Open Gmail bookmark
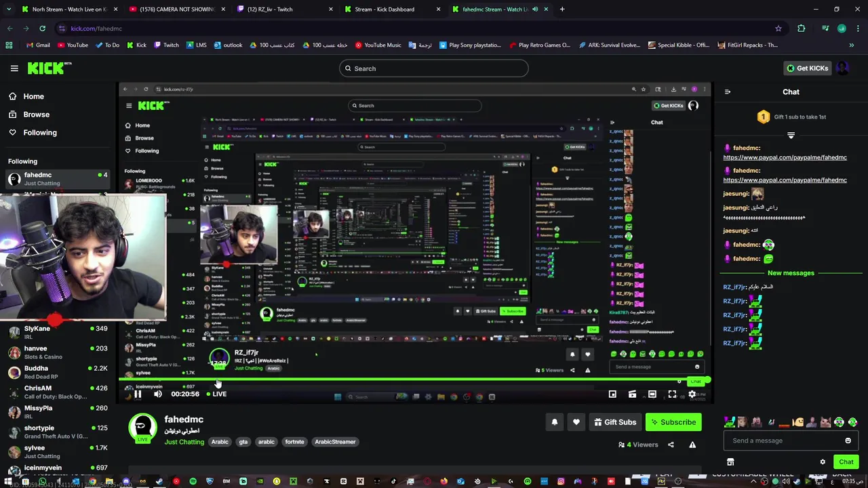 coord(37,45)
